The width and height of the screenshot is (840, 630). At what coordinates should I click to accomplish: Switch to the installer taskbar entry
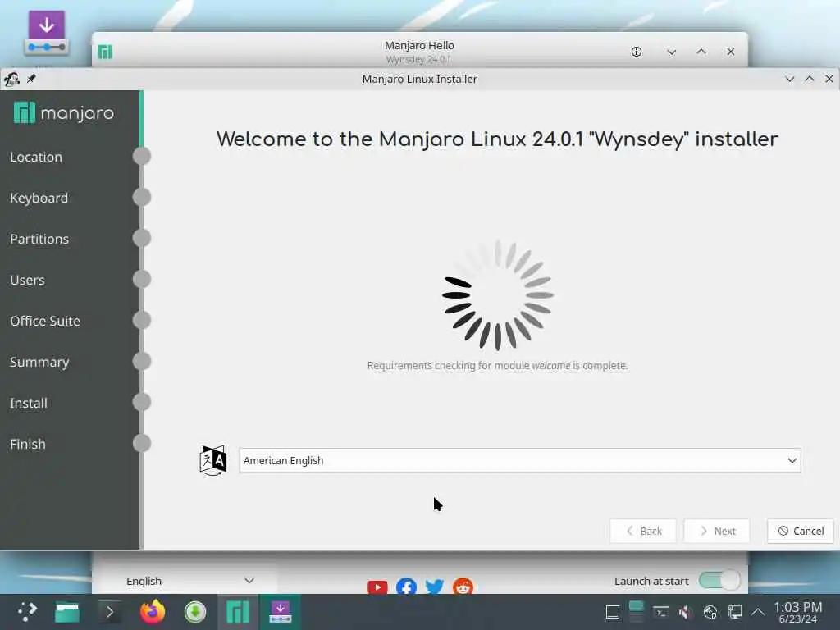281,612
